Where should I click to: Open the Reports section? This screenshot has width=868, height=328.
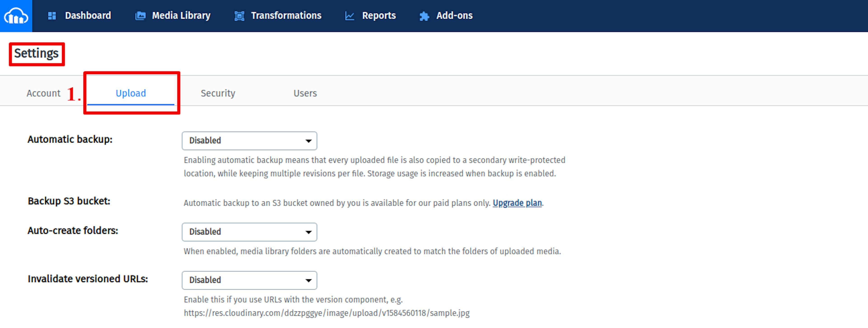(379, 16)
